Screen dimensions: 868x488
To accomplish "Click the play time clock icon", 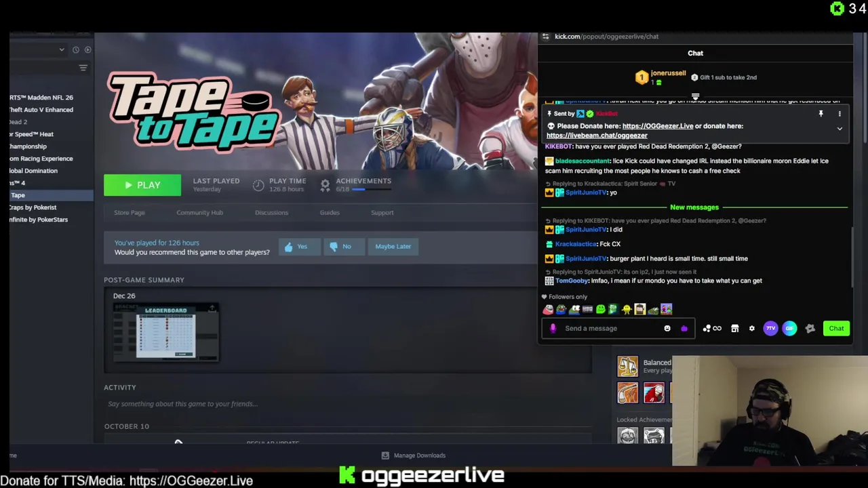I will tap(258, 185).
